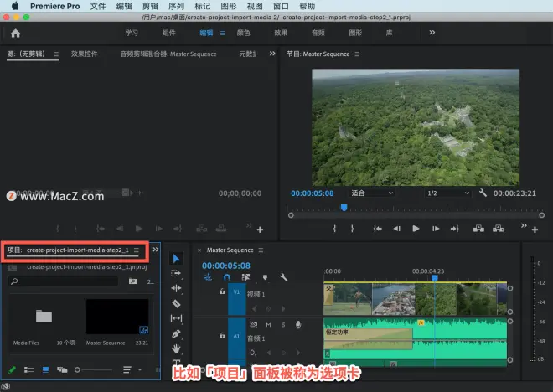Expand hidden Source panel tabs chevron

272,54
